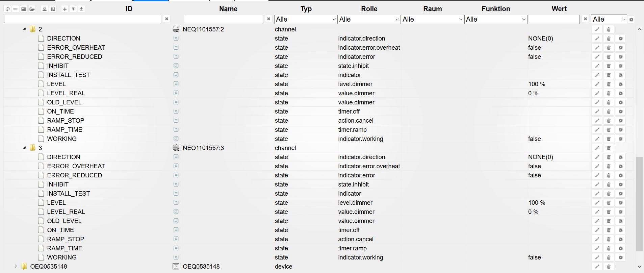Open the Rolle filter dropdown
The width and height of the screenshot is (644, 273).
369,20
